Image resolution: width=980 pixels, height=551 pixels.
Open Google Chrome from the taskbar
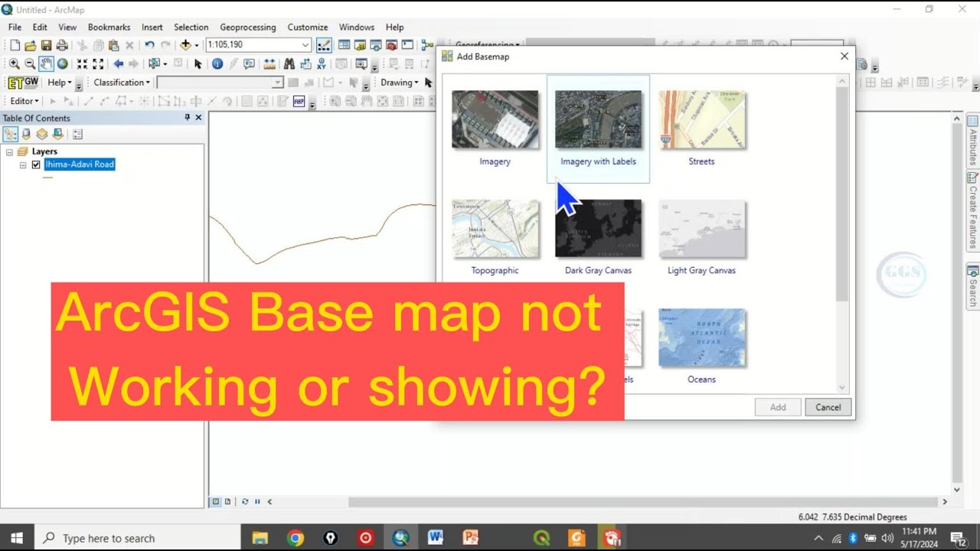click(296, 538)
